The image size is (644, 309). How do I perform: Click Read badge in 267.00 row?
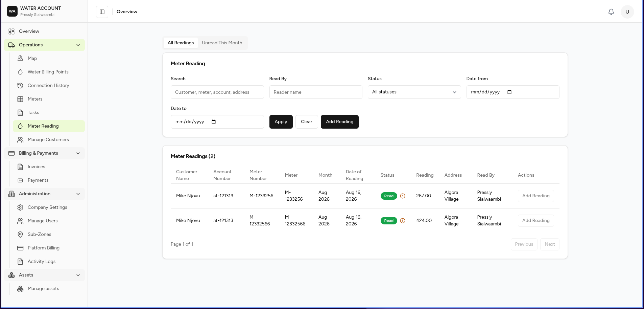[x=389, y=196]
